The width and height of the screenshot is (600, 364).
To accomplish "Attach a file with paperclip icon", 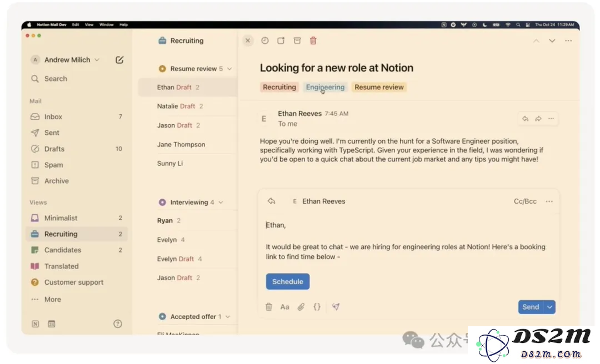I will [301, 307].
